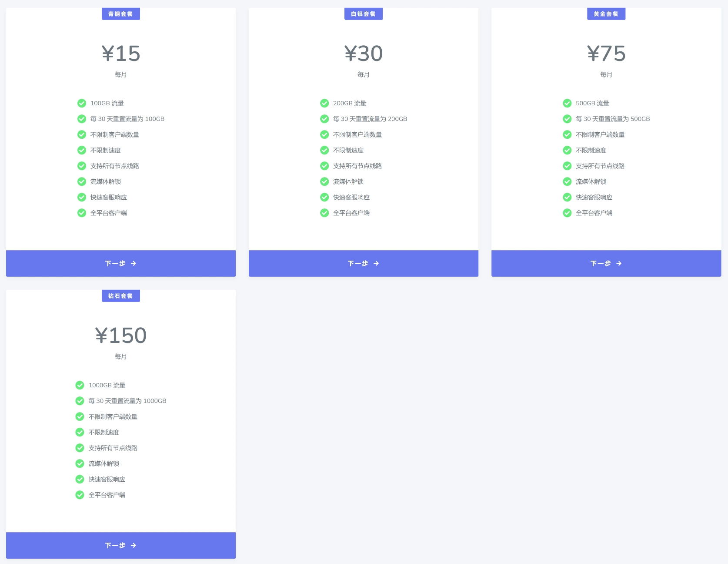Select the 青铜套餐 badge
Screen dimensions: 728x564
tap(120, 13)
